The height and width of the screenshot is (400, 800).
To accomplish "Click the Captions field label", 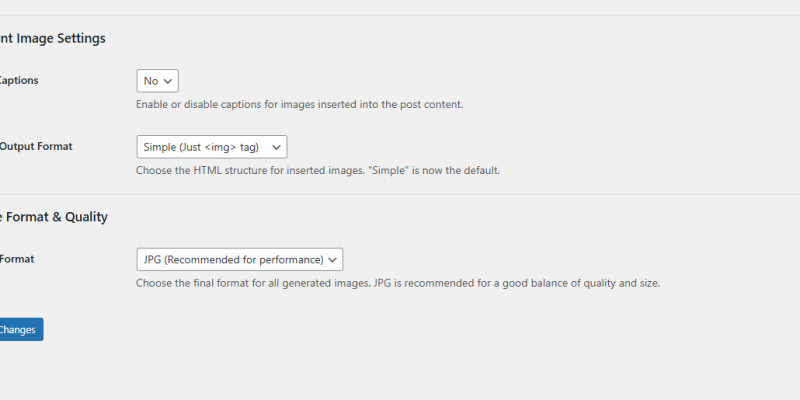I will [19, 80].
